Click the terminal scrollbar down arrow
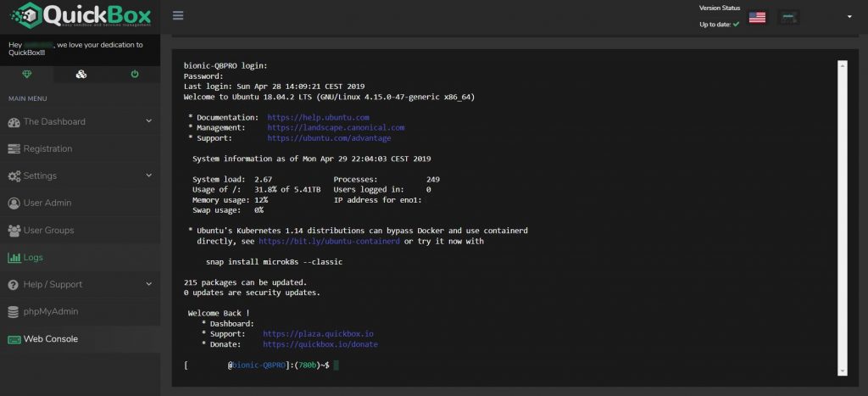The height and width of the screenshot is (396, 868). pos(843,371)
